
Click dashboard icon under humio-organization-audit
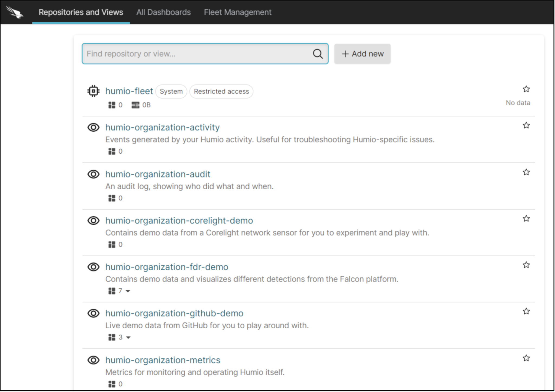click(x=112, y=198)
